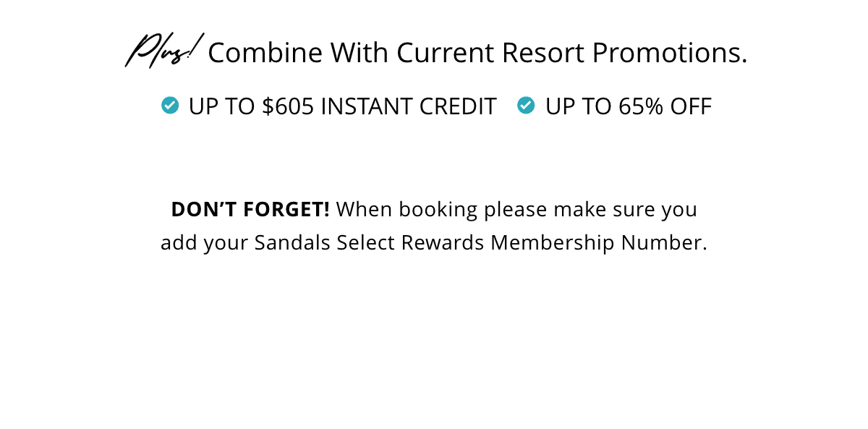Click the words "INSTANT CREDIT"
The height and width of the screenshot is (429, 868).
(409, 106)
